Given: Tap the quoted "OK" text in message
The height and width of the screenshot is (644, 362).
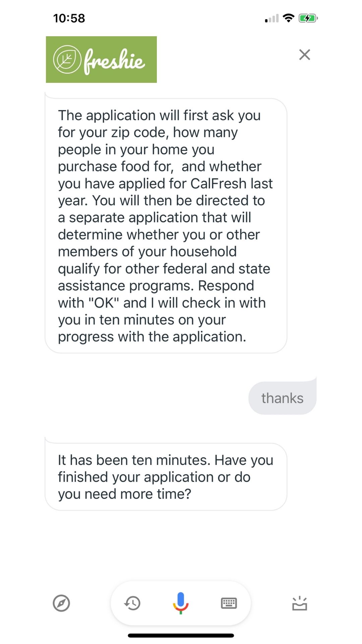Looking at the screenshot, I should click(x=104, y=303).
